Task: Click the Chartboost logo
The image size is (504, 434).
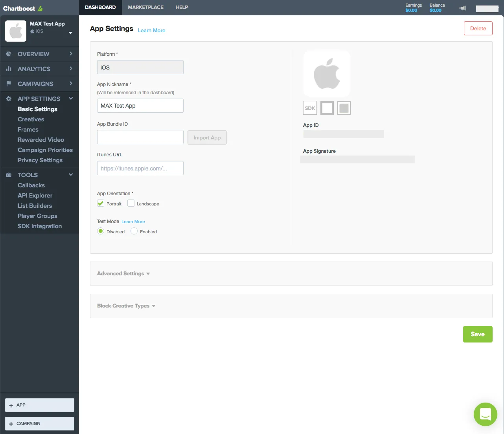Action: click(23, 8)
